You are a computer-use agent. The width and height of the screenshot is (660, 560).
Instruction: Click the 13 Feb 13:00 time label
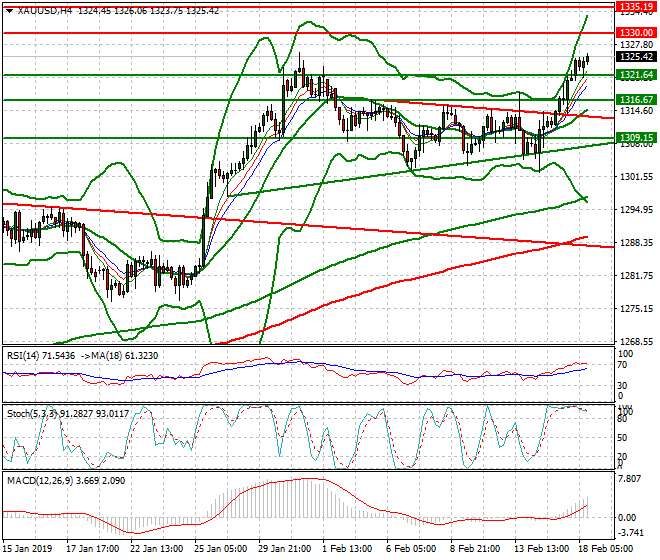pos(541,549)
